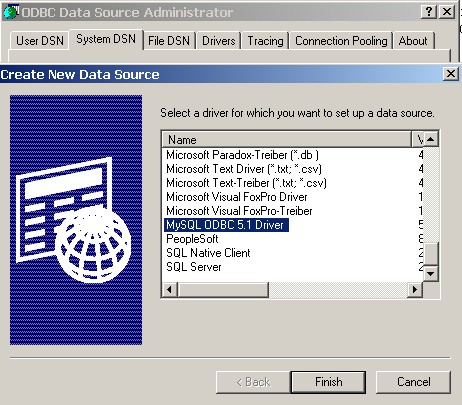Click the Finish button
This screenshot has height=405, width=462.
coord(328,382)
